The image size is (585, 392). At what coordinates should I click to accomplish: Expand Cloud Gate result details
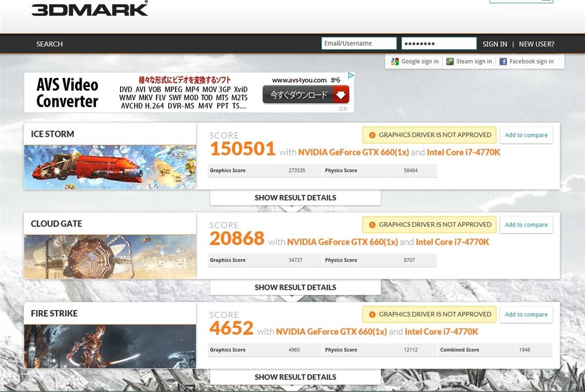click(295, 287)
